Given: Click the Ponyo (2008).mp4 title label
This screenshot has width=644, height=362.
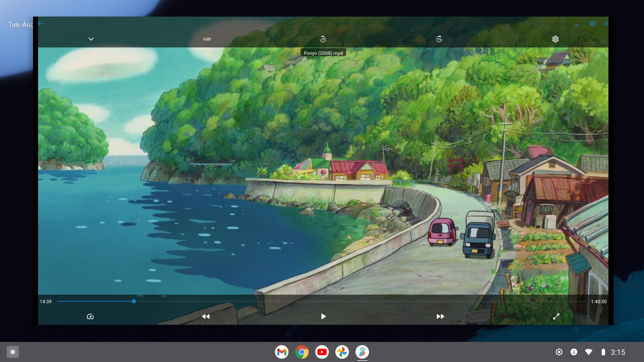Looking at the screenshot, I should tap(323, 53).
